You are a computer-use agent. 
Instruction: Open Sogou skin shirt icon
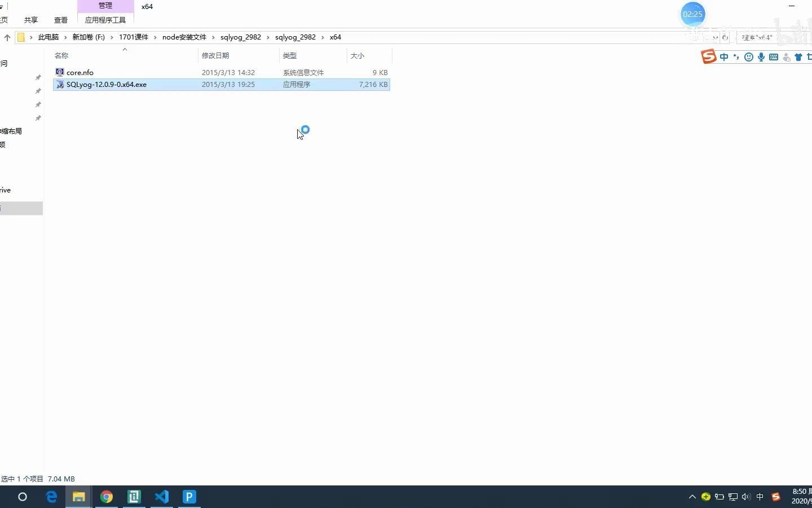click(x=798, y=56)
